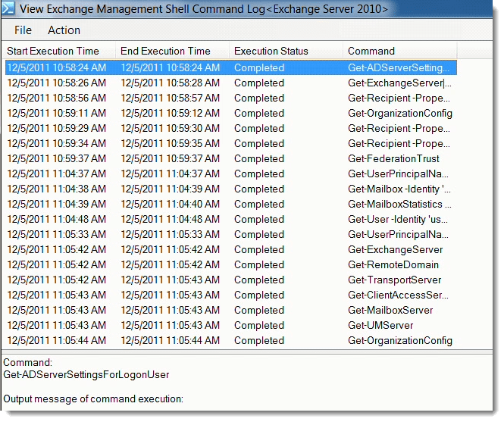Click the Command column header

click(371, 51)
